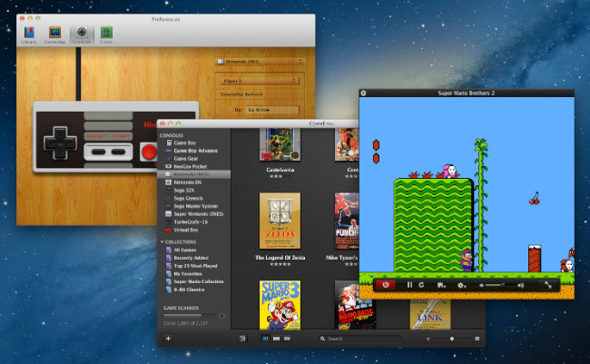Click the red button on the NES controller
This screenshot has width=590, height=364.
click(149, 152)
